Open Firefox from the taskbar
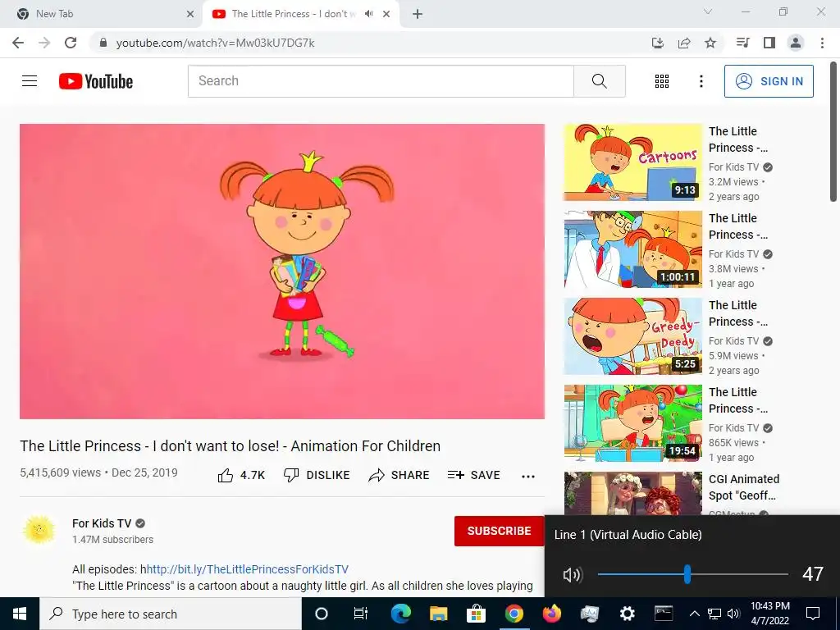 [x=551, y=614]
